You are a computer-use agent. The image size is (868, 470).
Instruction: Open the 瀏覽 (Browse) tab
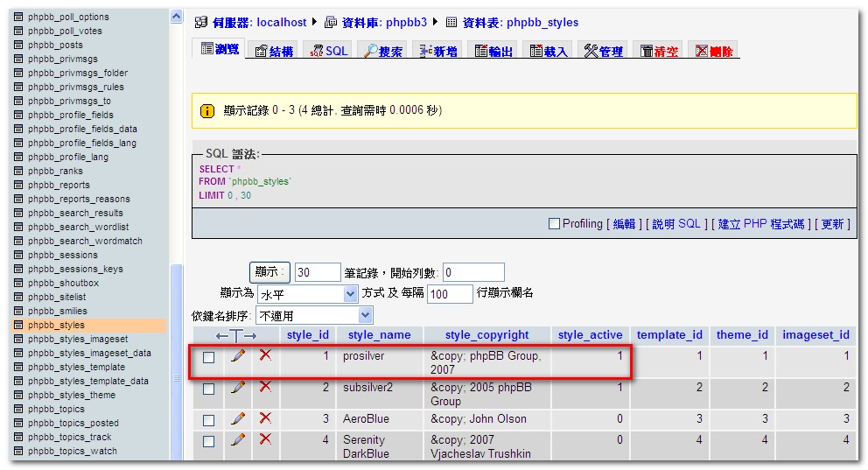[220, 49]
